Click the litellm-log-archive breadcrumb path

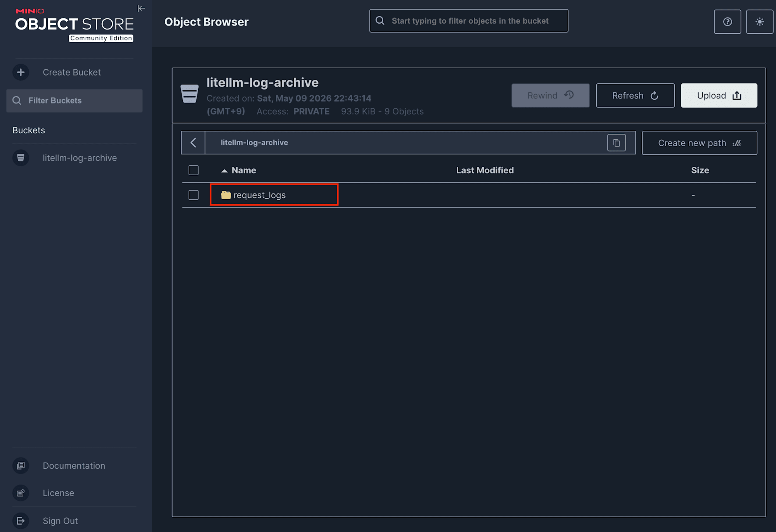pos(254,143)
